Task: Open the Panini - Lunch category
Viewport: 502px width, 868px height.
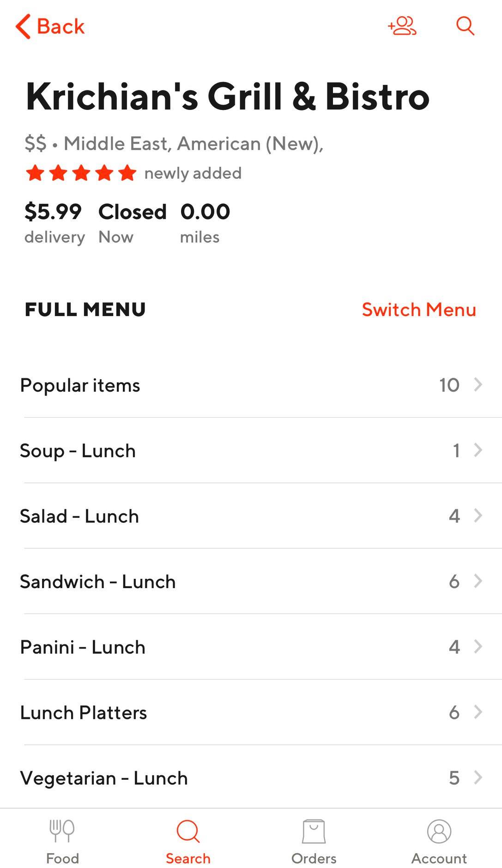Action: point(83,647)
